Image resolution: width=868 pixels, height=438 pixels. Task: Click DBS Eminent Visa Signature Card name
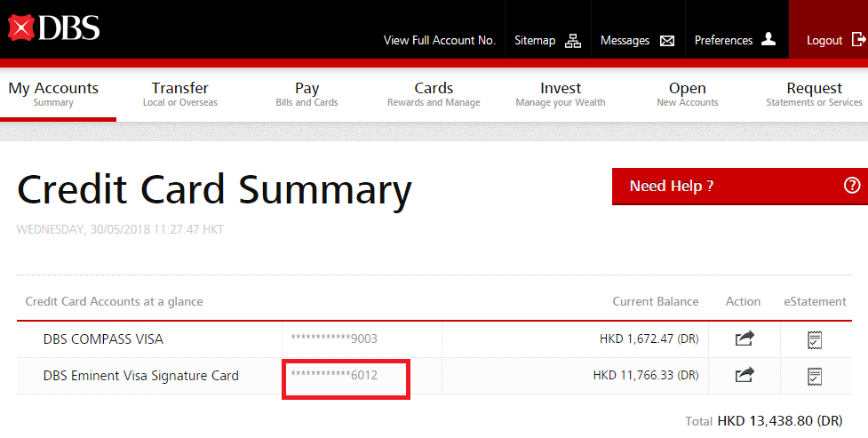pyautogui.click(x=140, y=376)
